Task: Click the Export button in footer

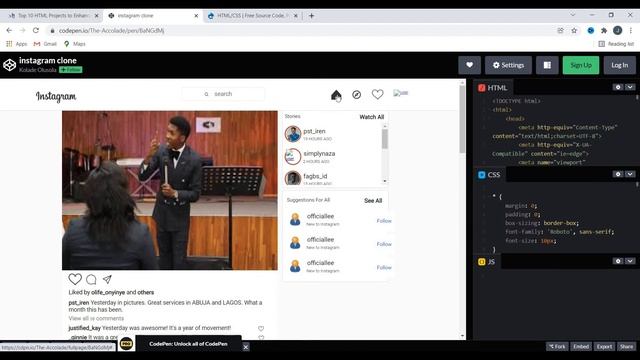Action: (604, 347)
